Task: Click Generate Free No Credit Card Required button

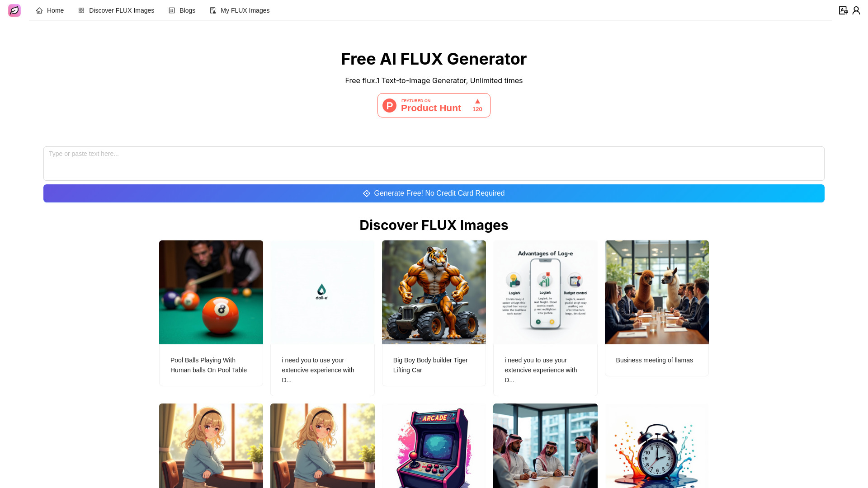Action: (x=434, y=193)
